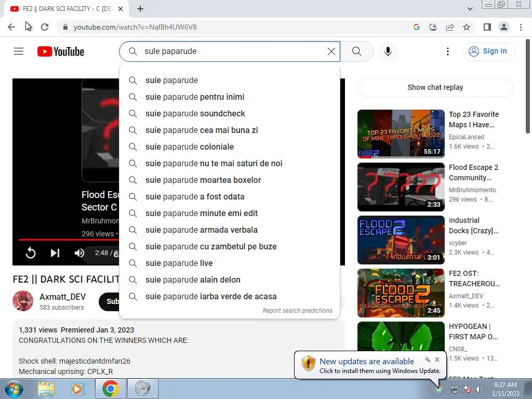Open HYPOGEAN | FIRST MAP video title
Screen dimensions: 532x399
pos(473,331)
